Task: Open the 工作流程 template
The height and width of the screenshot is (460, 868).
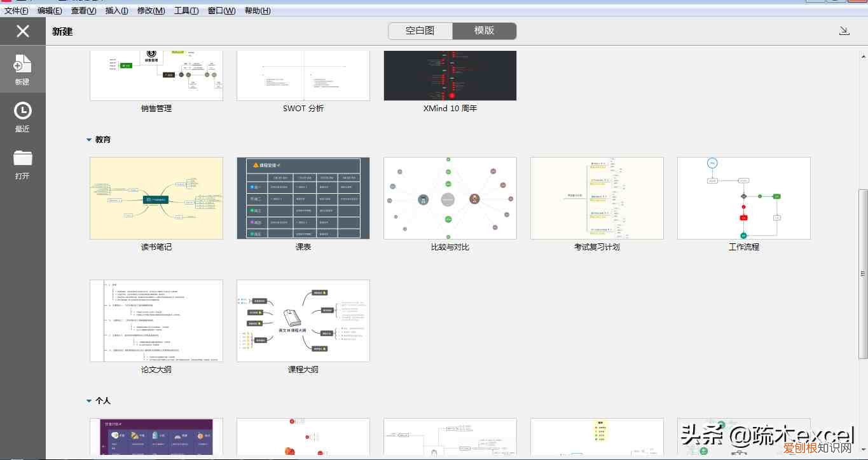Action: coord(744,198)
